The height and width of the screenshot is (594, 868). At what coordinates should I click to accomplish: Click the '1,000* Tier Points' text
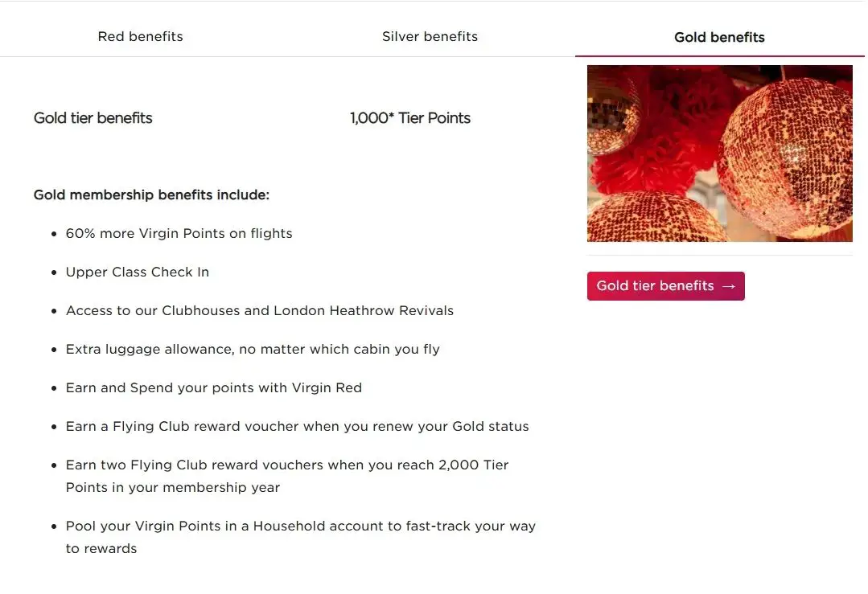point(410,118)
